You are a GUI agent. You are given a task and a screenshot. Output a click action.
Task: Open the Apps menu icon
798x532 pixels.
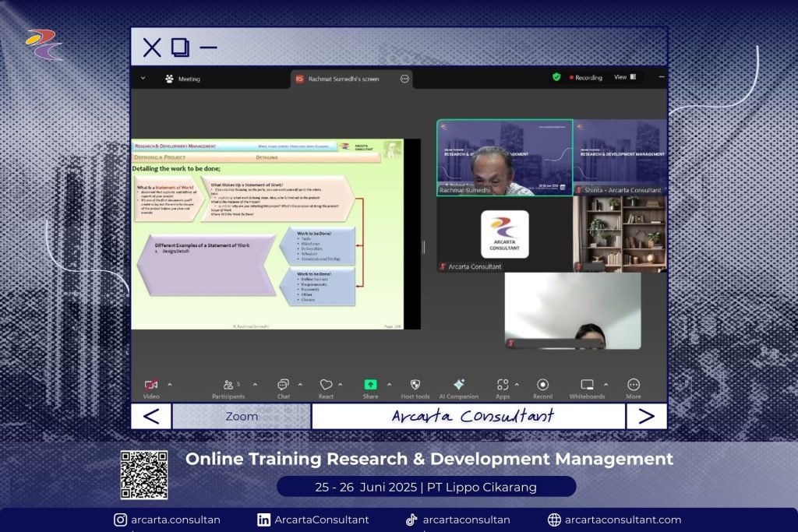point(503,386)
